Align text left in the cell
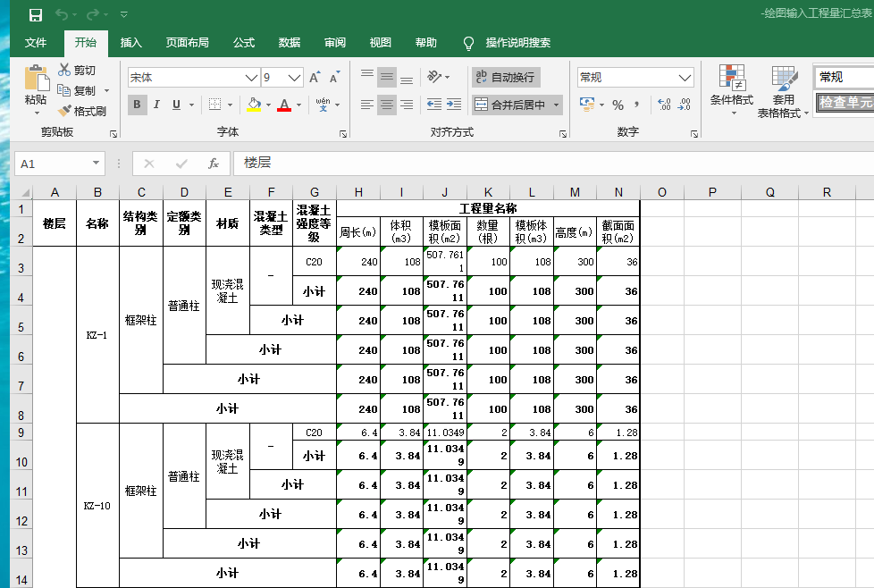 coord(366,105)
